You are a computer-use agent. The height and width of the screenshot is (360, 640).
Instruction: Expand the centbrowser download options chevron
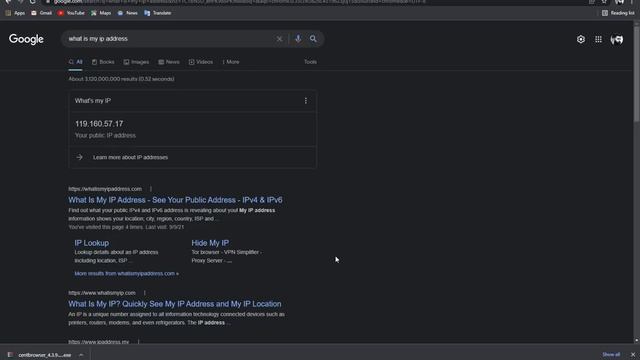pyautogui.click(x=81, y=355)
